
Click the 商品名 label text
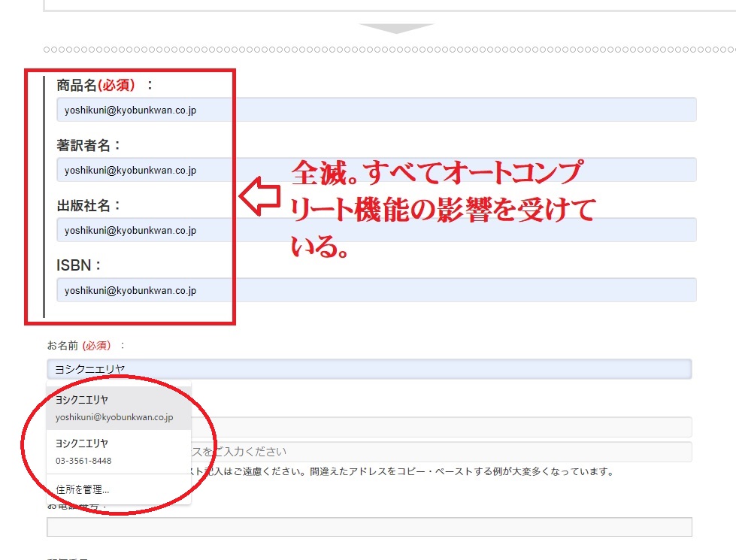pyautogui.click(x=77, y=85)
